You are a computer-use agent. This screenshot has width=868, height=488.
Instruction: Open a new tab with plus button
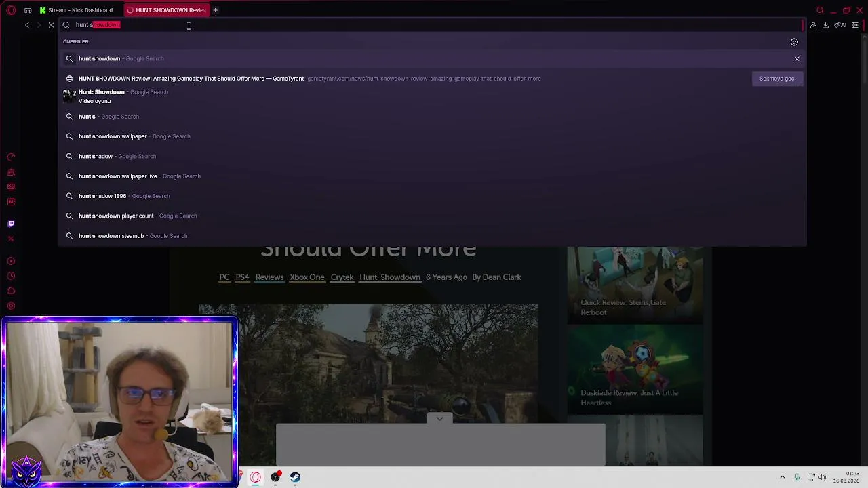click(x=215, y=10)
